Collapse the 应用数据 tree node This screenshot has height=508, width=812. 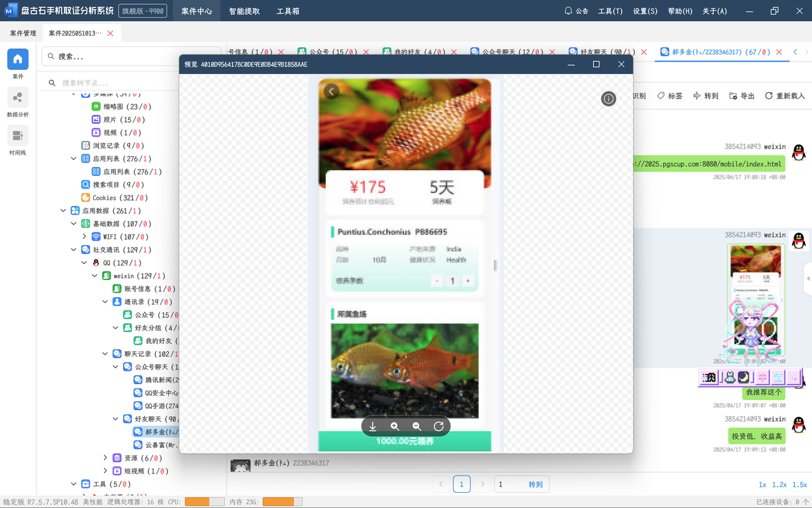63,211
